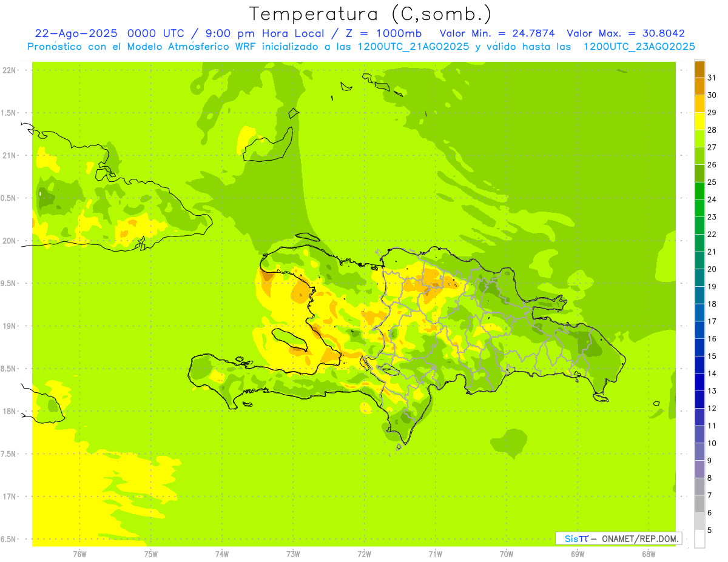Click the "20N" latitude axis label
This screenshot has width=728, height=562.
point(8,241)
